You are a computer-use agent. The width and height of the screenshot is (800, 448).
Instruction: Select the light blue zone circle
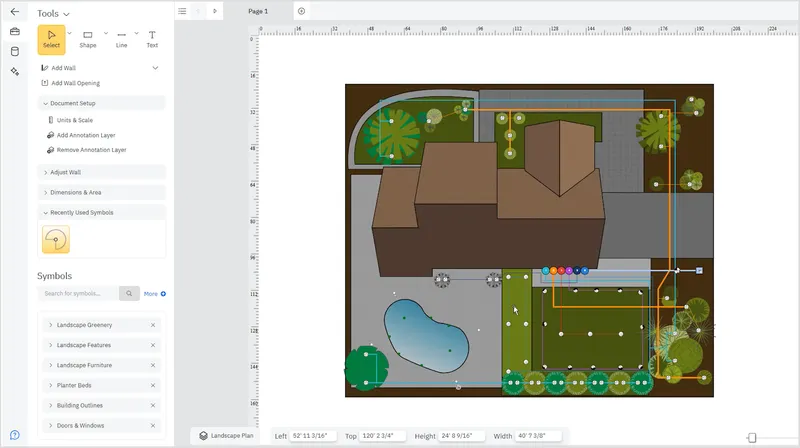click(x=545, y=270)
